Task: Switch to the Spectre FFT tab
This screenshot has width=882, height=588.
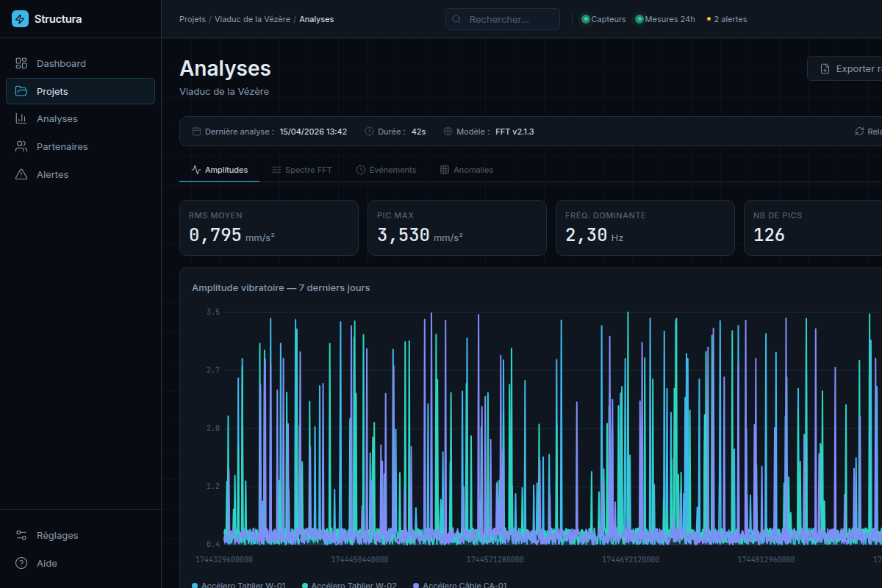Action: [301, 170]
